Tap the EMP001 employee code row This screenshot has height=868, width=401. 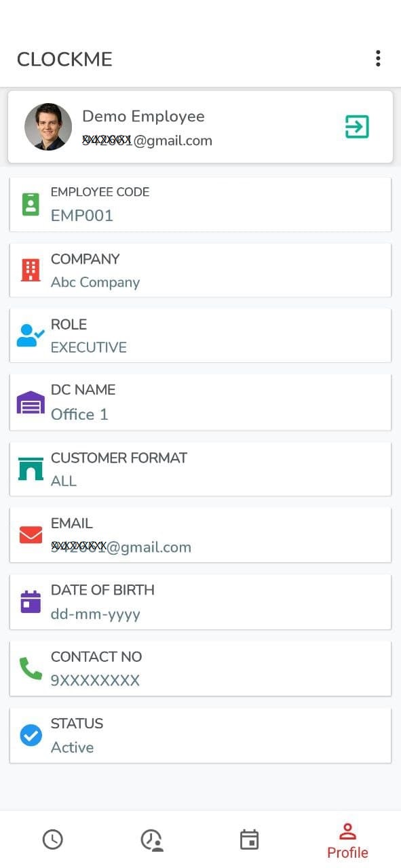coord(200,204)
